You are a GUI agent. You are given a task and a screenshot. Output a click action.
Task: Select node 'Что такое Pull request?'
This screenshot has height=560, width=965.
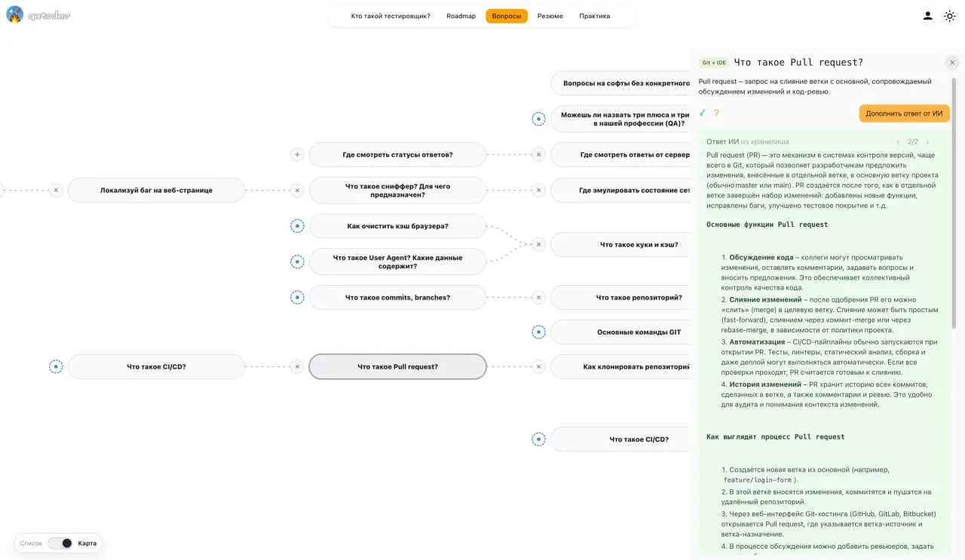[397, 367]
